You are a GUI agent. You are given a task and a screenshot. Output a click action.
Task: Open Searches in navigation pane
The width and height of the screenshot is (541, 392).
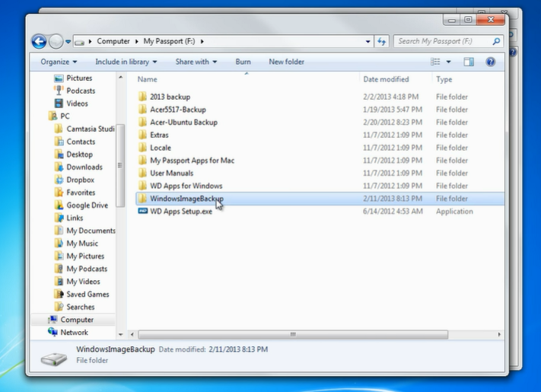(81, 307)
